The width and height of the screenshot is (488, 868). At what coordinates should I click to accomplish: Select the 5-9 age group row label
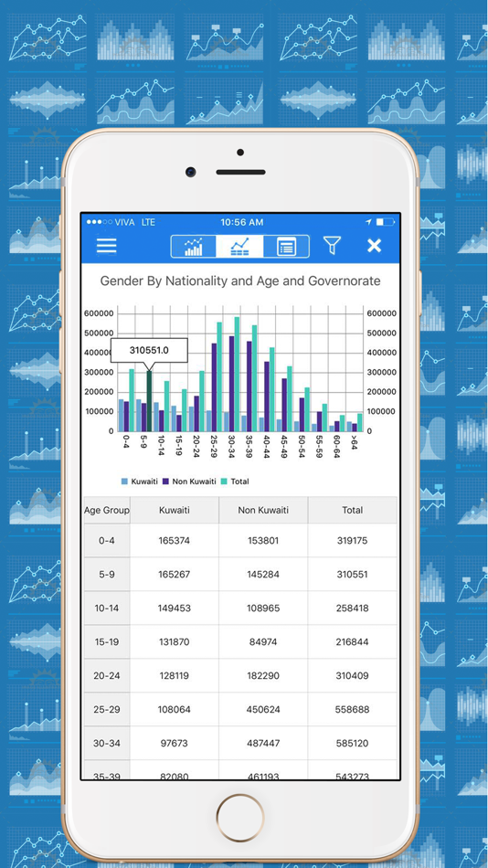tap(107, 574)
